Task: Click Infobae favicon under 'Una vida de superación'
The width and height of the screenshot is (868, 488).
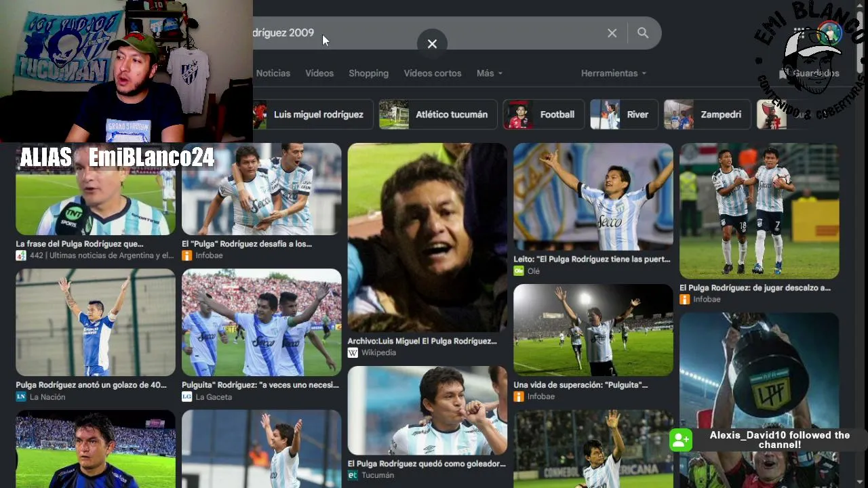Action: tap(519, 396)
